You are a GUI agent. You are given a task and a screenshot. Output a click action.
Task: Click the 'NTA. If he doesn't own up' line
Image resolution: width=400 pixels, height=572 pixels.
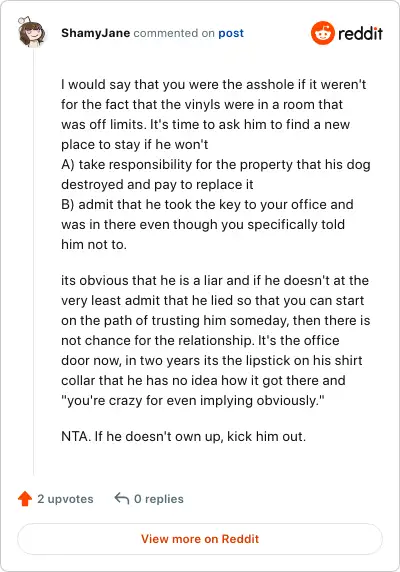tap(183, 436)
